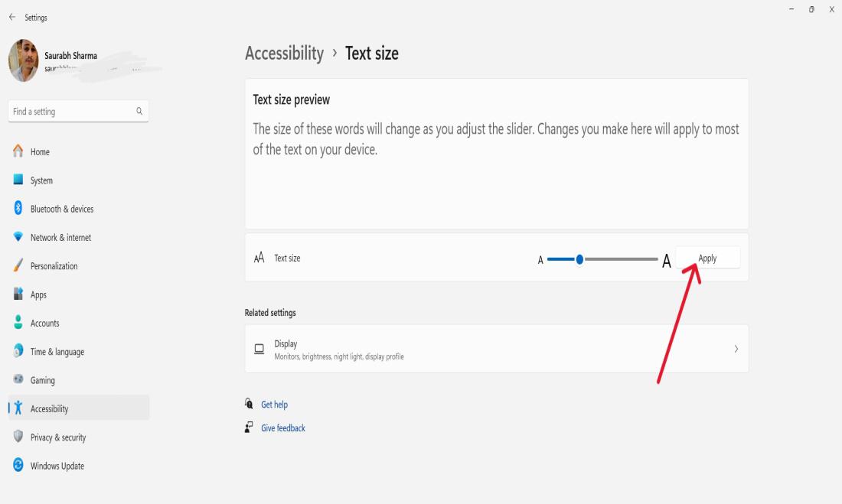Click the Home icon in sidebar
This screenshot has height=504, width=842.
[x=18, y=151]
